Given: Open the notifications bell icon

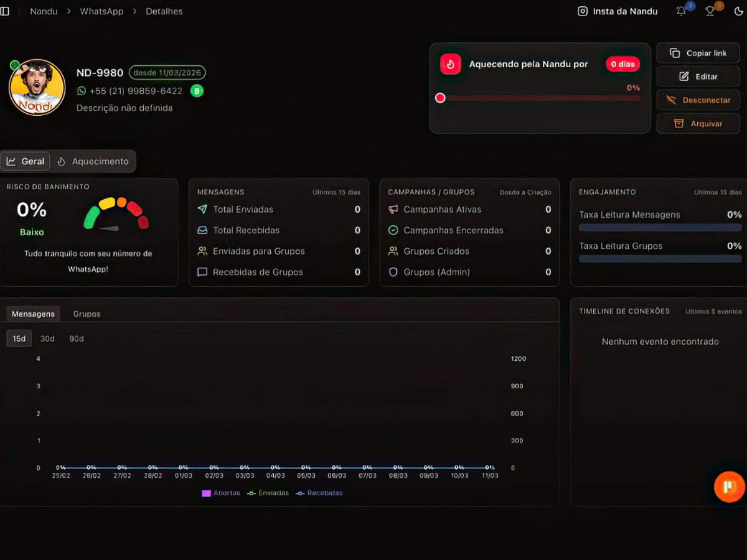Looking at the screenshot, I should point(682,11).
